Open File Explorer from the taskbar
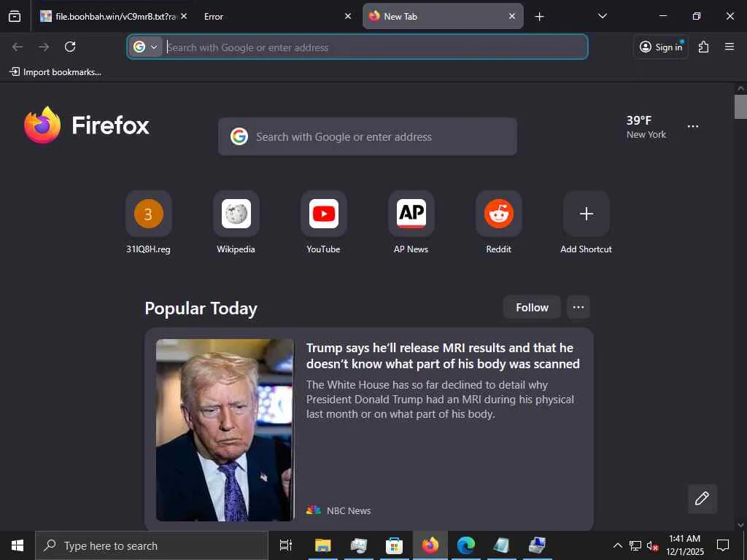The width and height of the screenshot is (747, 560). 322,545
